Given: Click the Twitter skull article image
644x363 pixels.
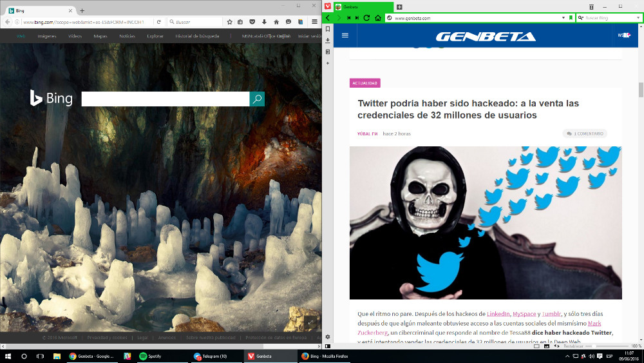Looking at the screenshot, I should click(486, 223).
